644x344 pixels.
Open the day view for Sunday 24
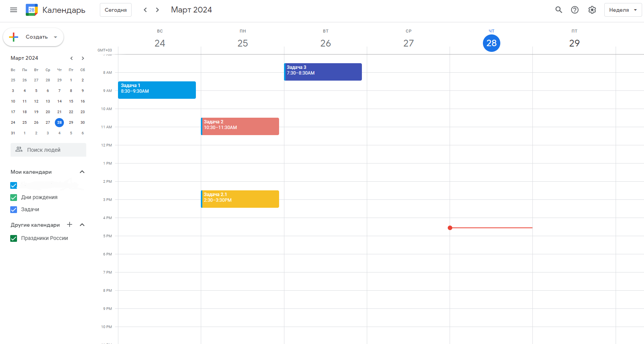pyautogui.click(x=160, y=43)
